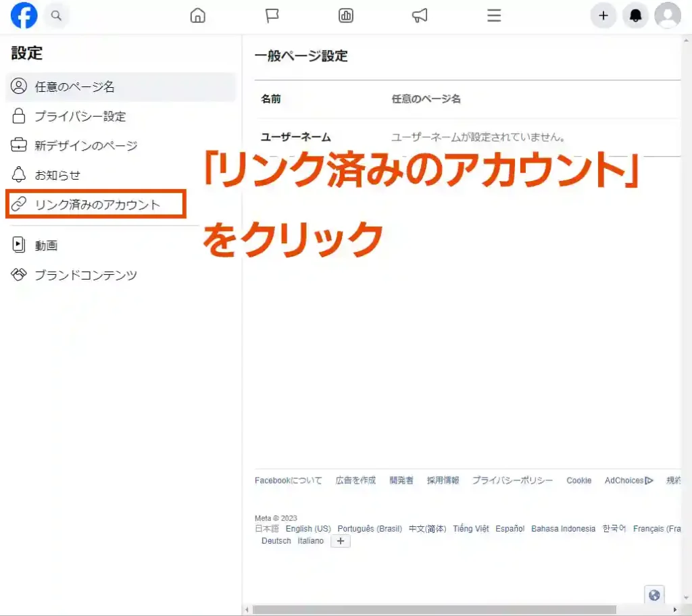Open the profile avatar menu
This screenshot has height=616, width=692.
(668, 16)
